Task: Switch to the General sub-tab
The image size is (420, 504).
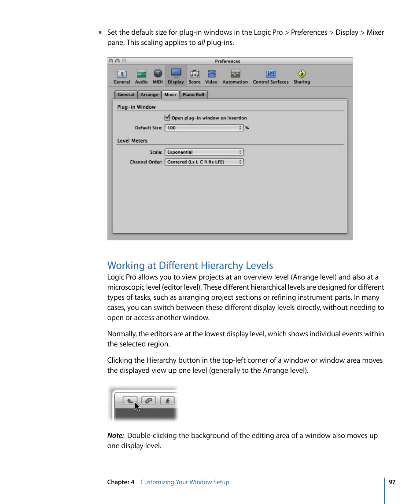Action: [x=126, y=95]
